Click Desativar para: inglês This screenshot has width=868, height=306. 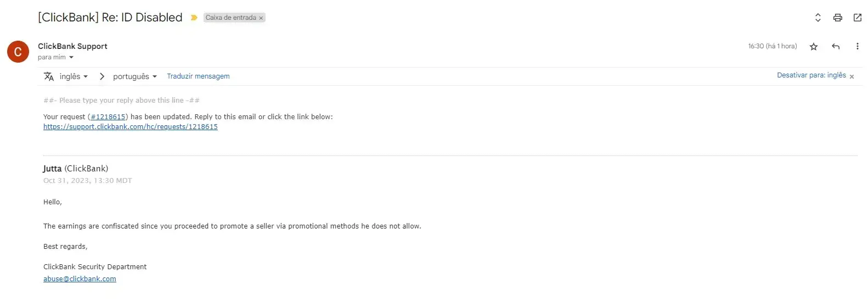click(x=811, y=75)
